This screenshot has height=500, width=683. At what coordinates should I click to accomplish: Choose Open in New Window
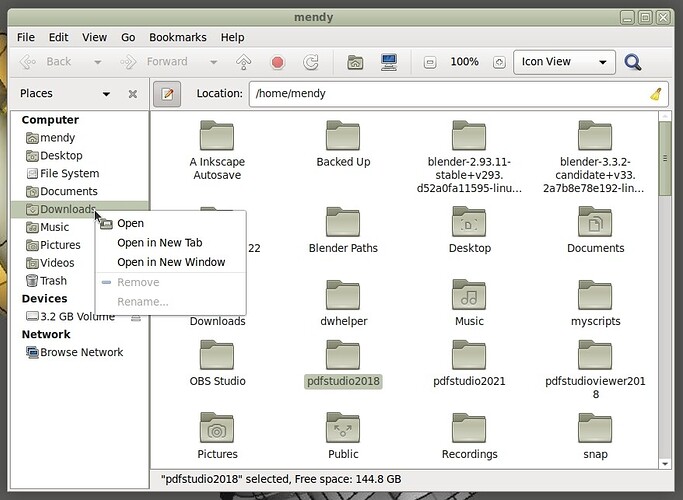pyautogui.click(x=170, y=262)
